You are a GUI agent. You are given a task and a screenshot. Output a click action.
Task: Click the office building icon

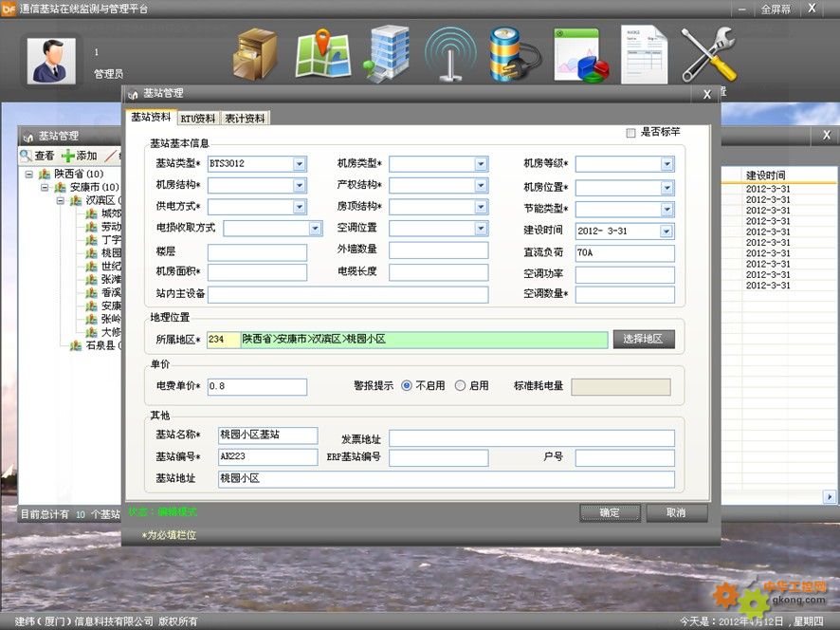coord(388,53)
